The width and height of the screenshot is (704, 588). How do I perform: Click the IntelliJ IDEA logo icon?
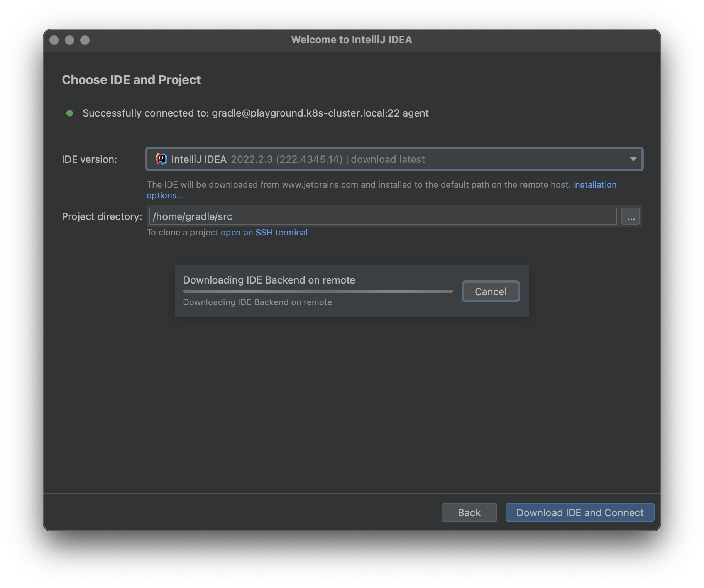point(161,159)
